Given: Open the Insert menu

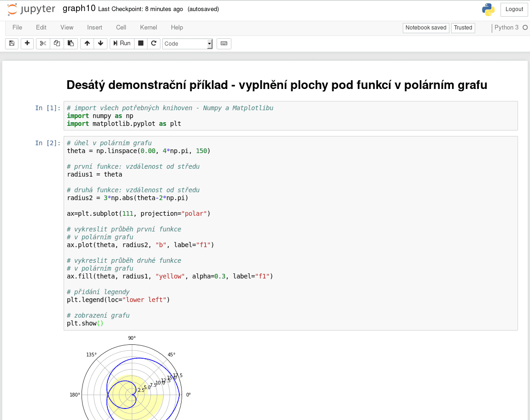Looking at the screenshot, I should pyautogui.click(x=94, y=27).
